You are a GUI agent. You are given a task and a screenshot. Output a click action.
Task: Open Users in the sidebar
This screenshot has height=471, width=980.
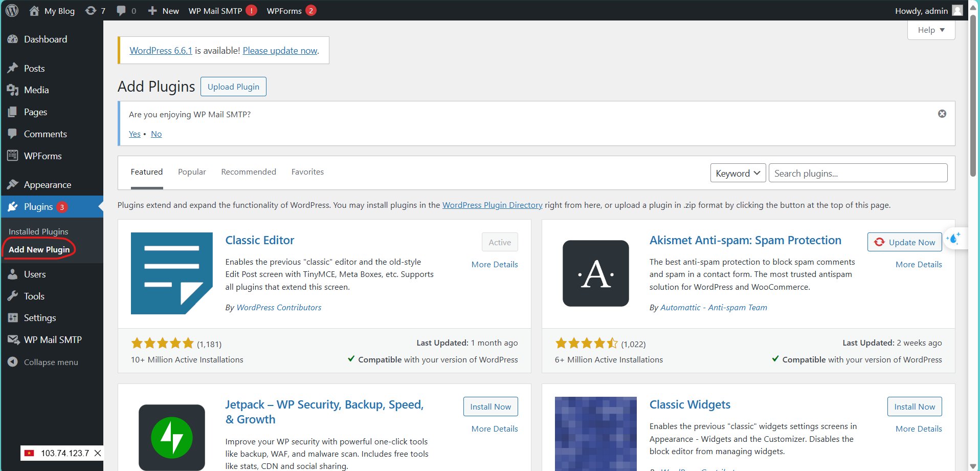52,274
